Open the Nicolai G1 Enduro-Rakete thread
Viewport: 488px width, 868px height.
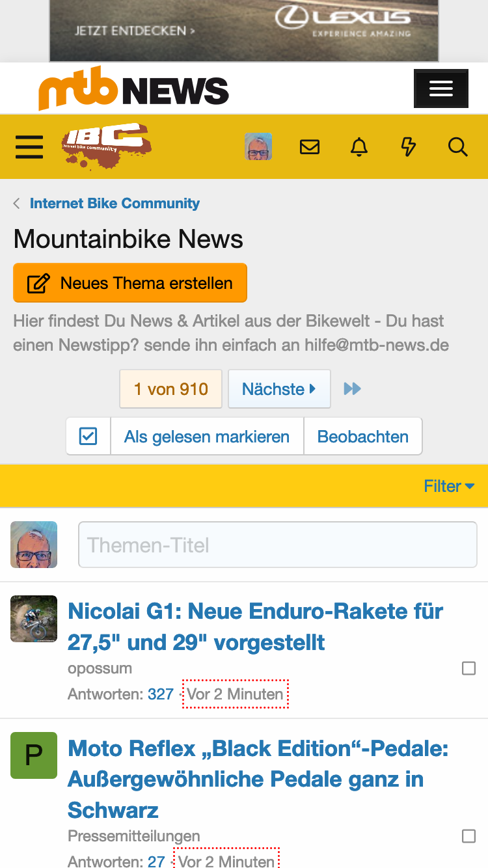pos(256,627)
